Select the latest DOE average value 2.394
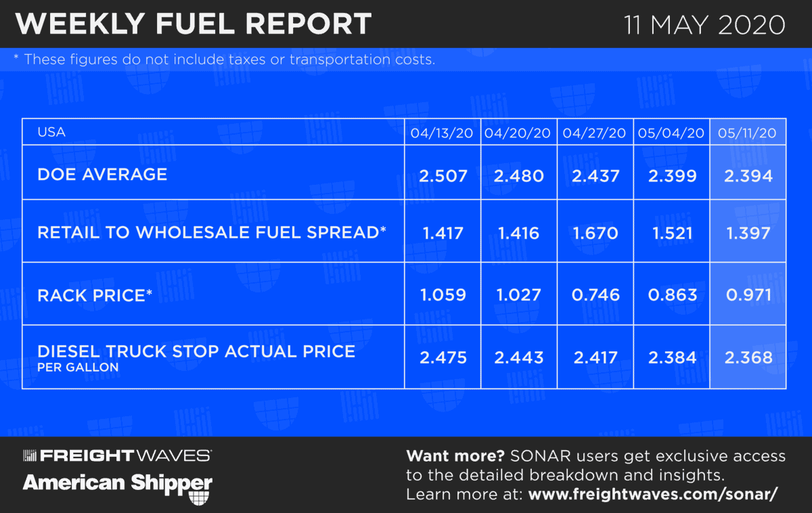Image resolution: width=812 pixels, height=513 pixels. coord(748,176)
